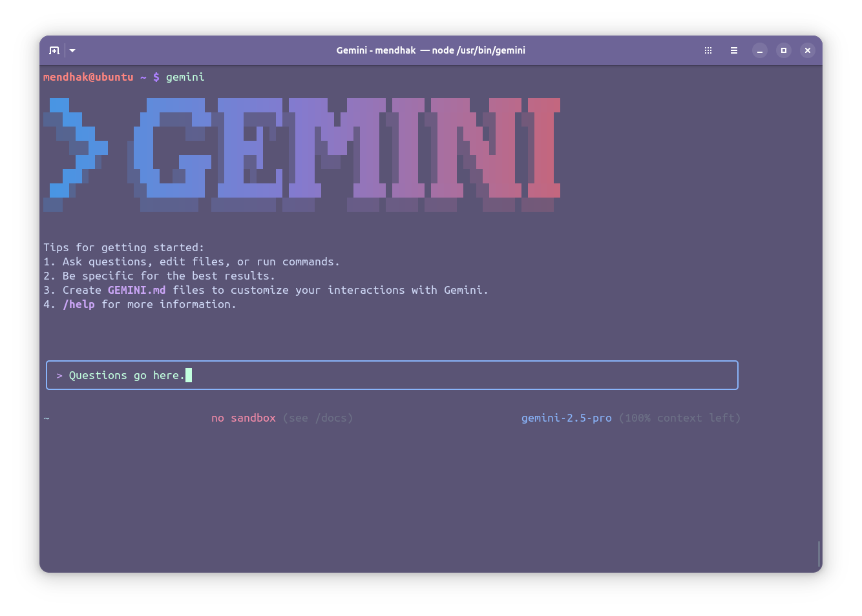This screenshot has height=616, width=862.
Task: Click the /help command text
Action: [79, 304]
